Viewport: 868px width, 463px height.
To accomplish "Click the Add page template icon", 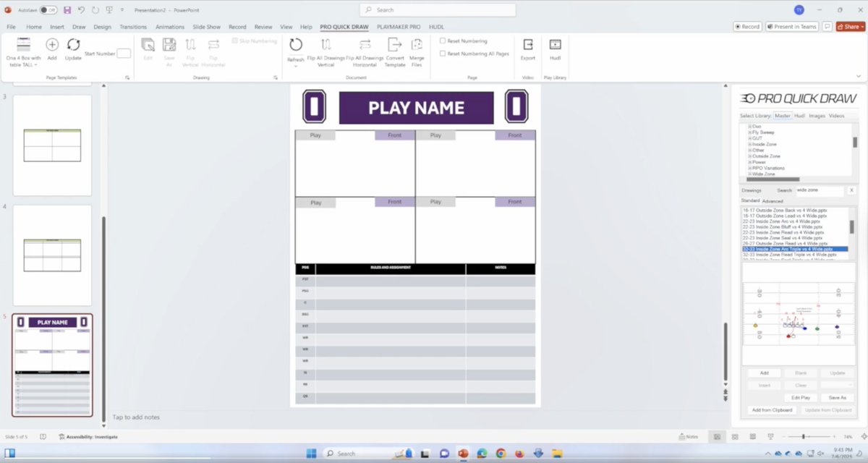I will (52, 45).
